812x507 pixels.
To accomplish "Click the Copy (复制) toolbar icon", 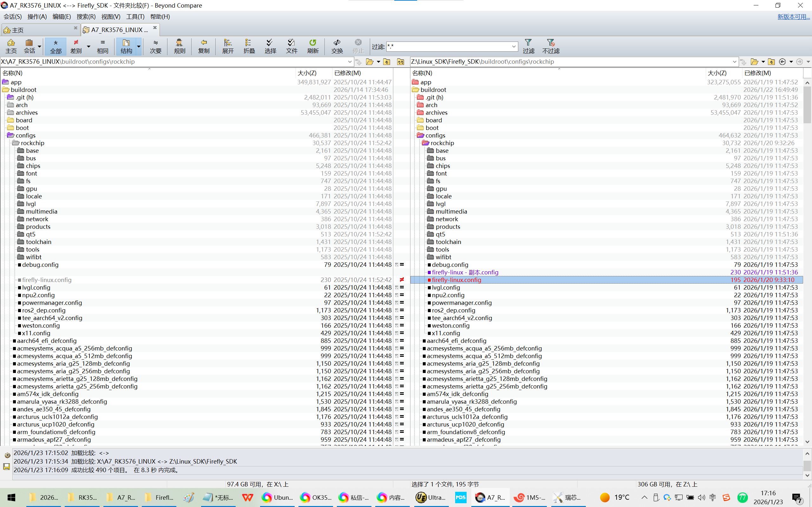I will coord(204,46).
